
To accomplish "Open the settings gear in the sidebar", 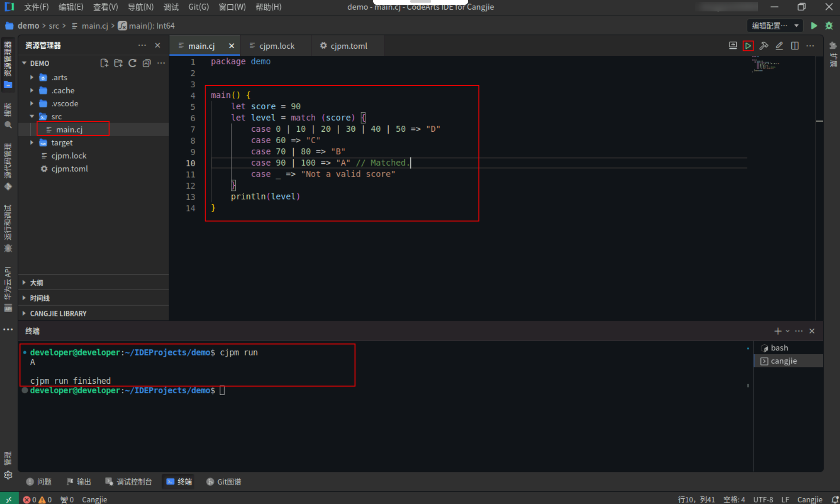I will [8, 475].
